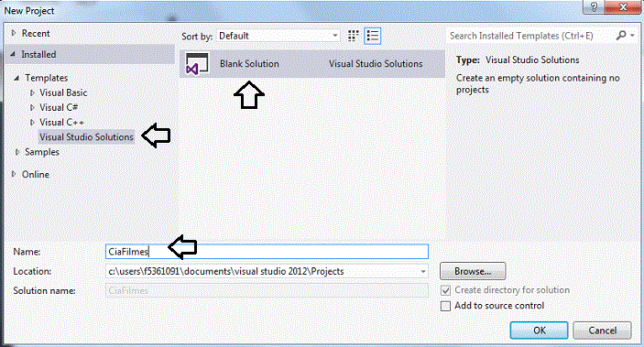Click the Cancel button
Viewport: 644px width, 347px height.
(602, 331)
